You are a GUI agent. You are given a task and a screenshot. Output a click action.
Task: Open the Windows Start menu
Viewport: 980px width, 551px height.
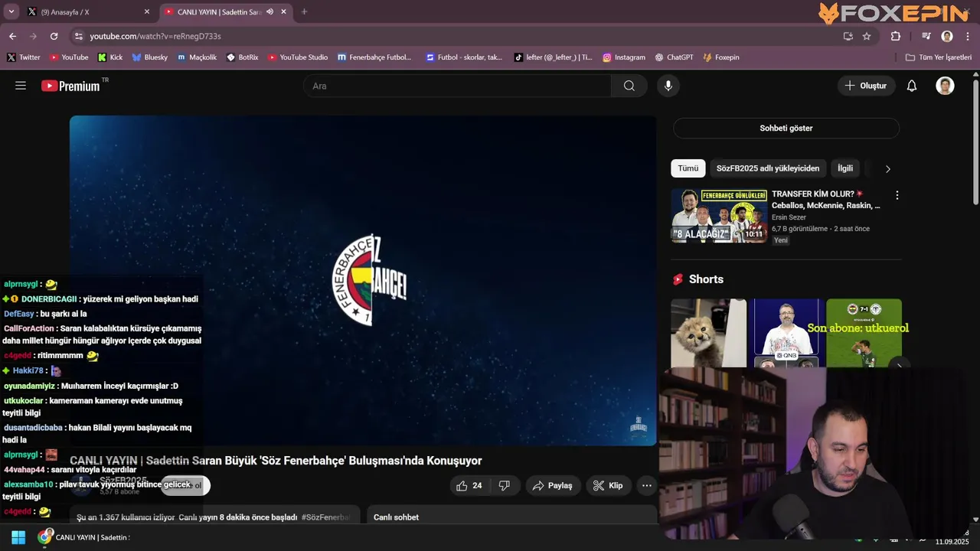pos(18,537)
